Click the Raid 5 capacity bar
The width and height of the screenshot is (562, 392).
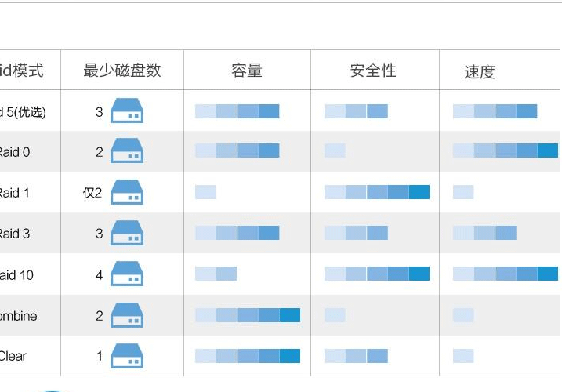point(237,111)
